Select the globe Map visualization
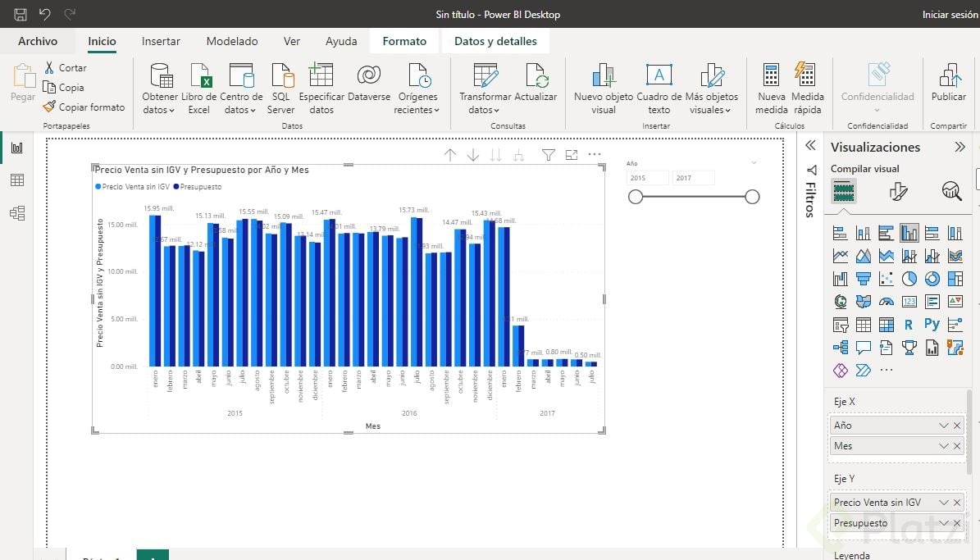 840,302
